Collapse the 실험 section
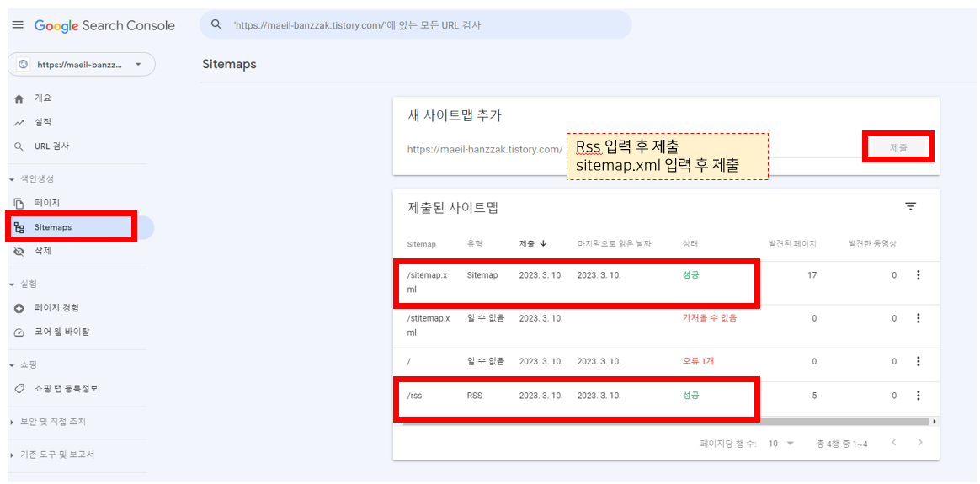This screenshot has height=484, width=980. coord(23,285)
